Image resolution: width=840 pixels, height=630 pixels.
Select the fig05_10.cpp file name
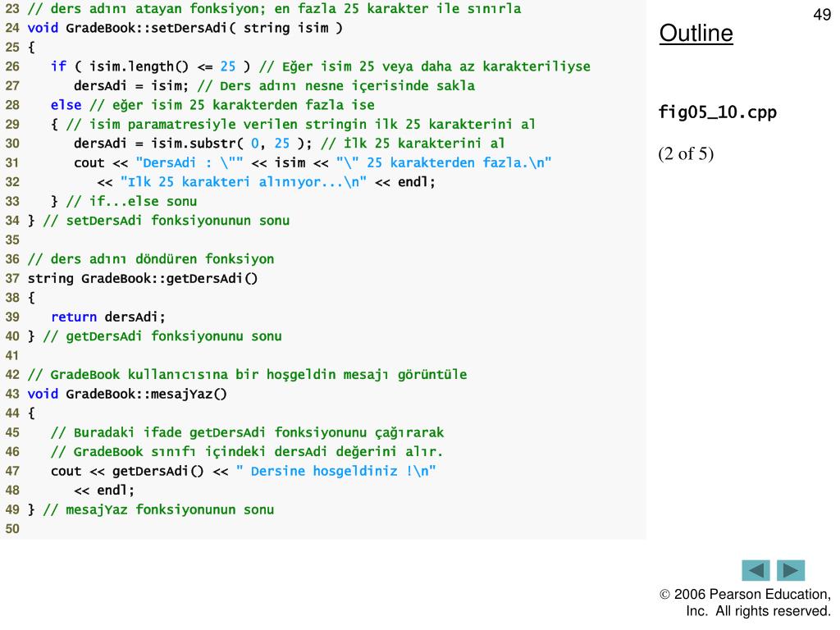(x=717, y=112)
